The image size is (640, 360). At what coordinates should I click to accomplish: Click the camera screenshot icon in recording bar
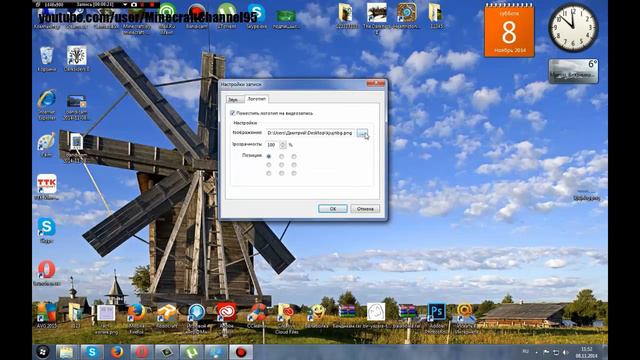(x=134, y=4)
